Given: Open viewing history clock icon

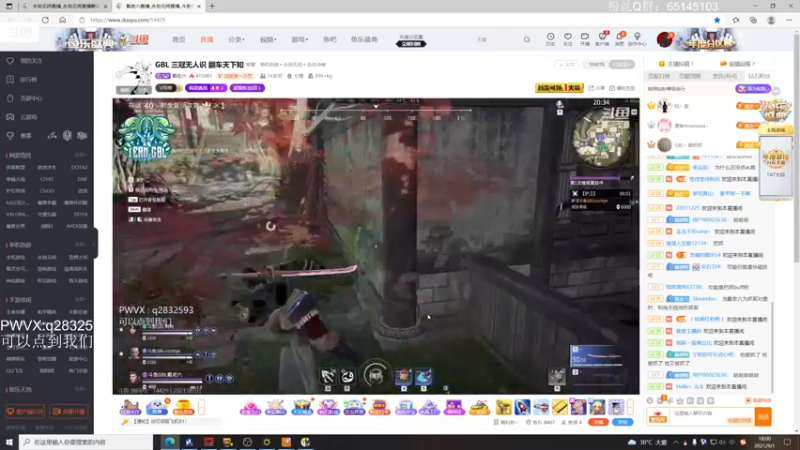Looking at the screenshot, I should [551, 39].
